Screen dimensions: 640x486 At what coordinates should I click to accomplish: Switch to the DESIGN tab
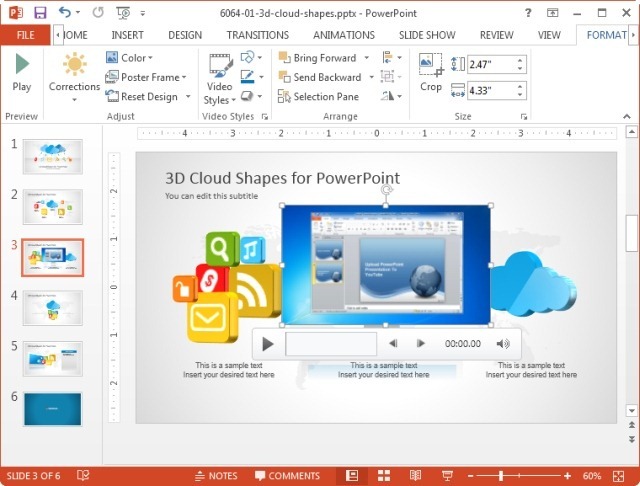(x=185, y=35)
